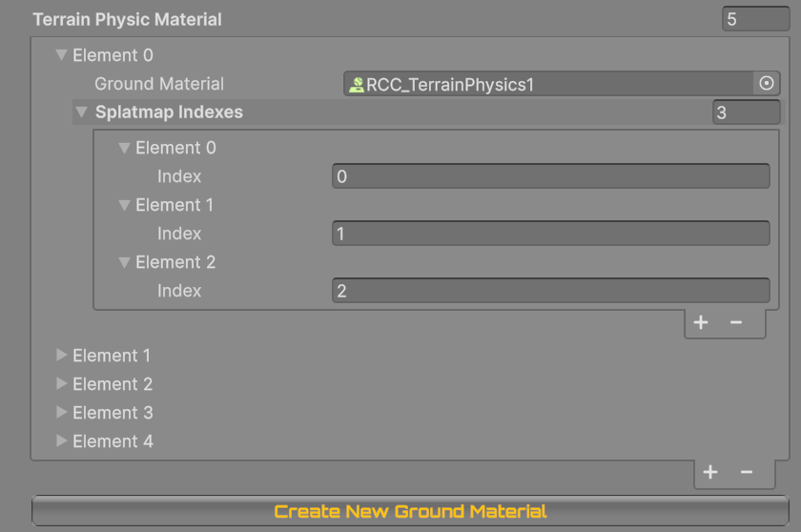Expand the Element 4 foldout
Viewport: 801px width, 532px height.
61,440
